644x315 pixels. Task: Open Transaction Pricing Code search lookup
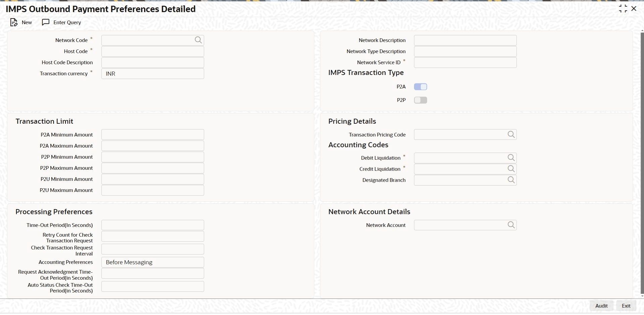[511, 134]
